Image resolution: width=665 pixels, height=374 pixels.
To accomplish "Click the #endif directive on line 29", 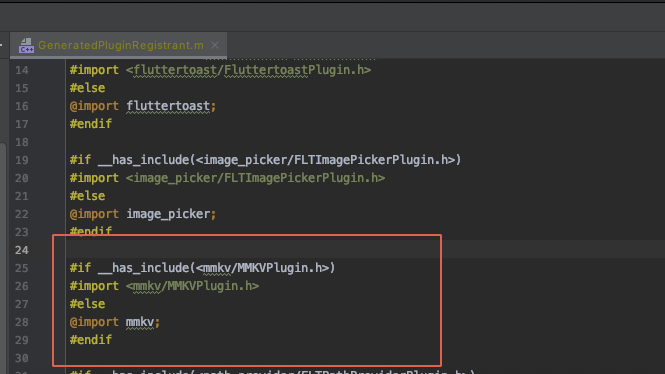I will click(91, 340).
